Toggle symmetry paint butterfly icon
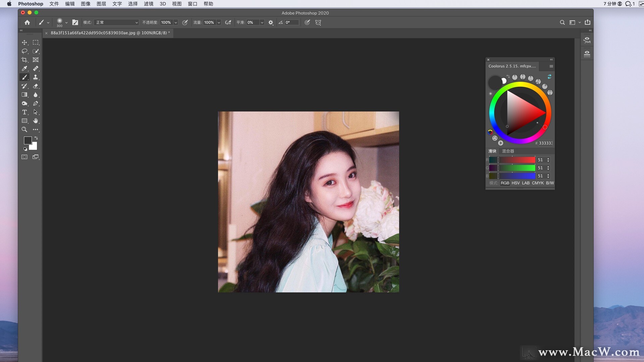The image size is (644, 362). (318, 22)
